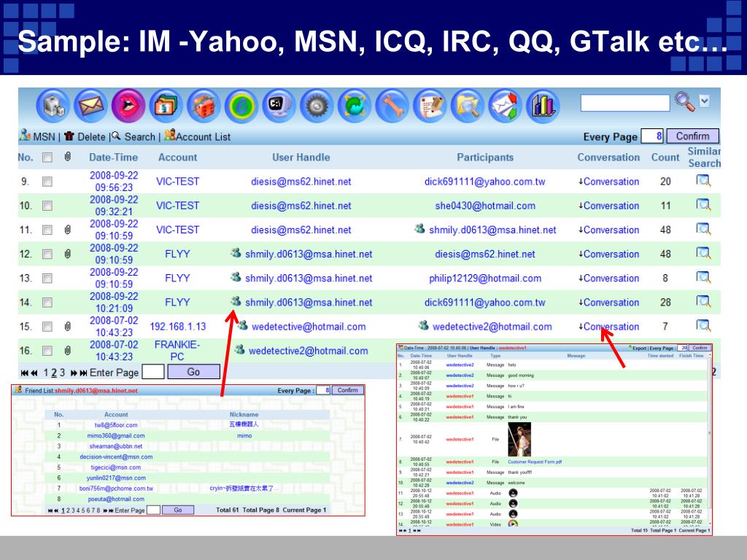Click the attachment paperclip on row 15

(x=68, y=326)
